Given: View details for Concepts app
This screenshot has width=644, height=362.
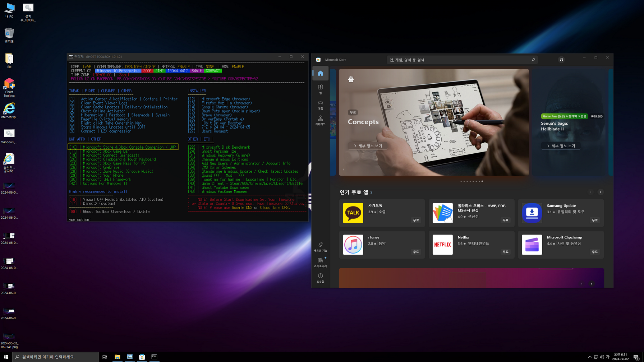Looking at the screenshot, I should click(x=367, y=146).
